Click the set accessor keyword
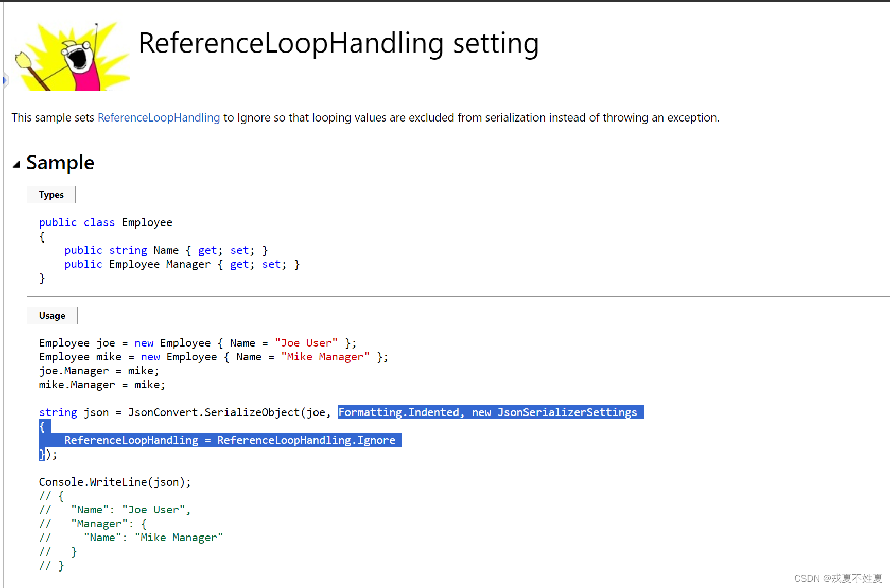This screenshot has height=588, width=890. (x=239, y=250)
